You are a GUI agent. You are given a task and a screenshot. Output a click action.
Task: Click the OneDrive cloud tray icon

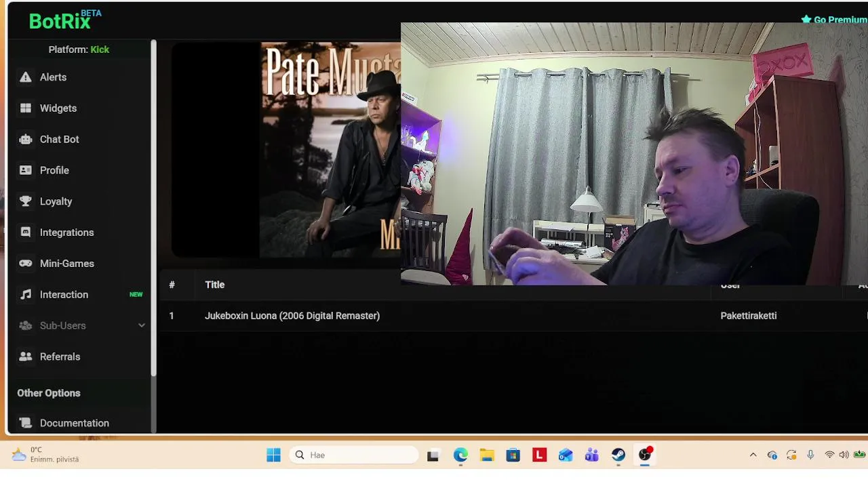(772, 455)
